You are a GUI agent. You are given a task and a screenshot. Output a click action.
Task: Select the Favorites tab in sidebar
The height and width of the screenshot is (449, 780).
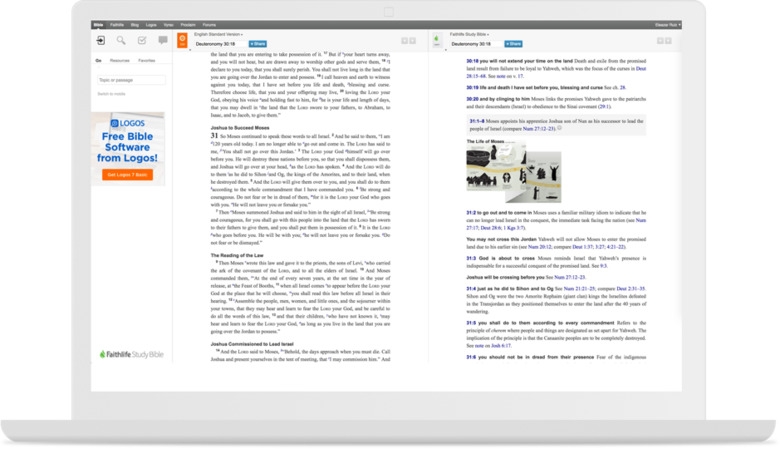(146, 61)
